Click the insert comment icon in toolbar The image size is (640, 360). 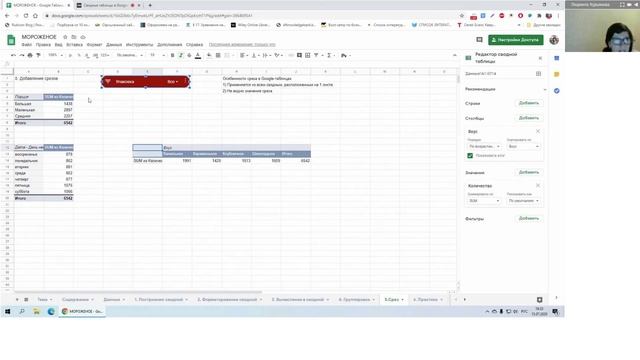click(299, 55)
